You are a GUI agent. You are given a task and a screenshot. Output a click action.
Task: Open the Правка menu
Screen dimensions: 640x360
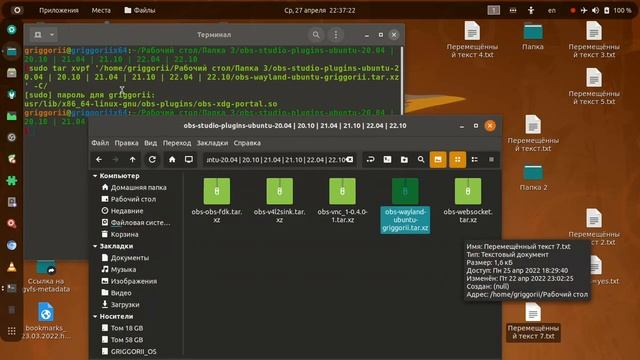(x=126, y=143)
